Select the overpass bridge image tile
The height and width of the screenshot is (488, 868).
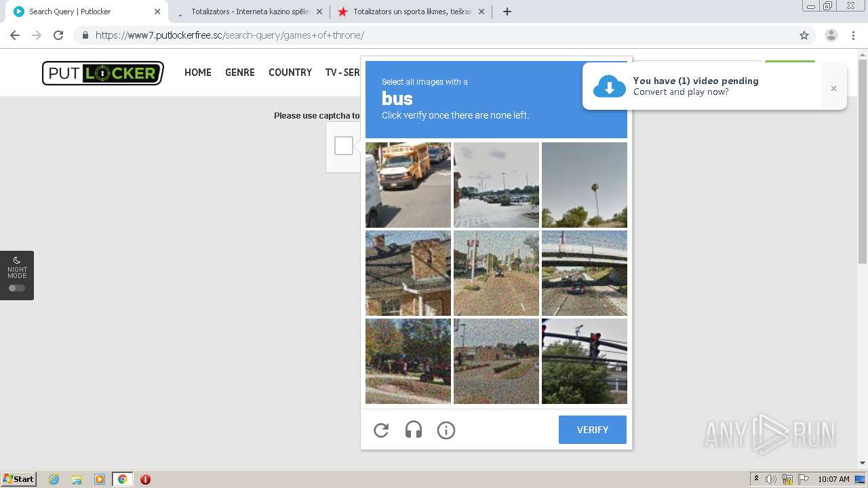click(x=585, y=273)
